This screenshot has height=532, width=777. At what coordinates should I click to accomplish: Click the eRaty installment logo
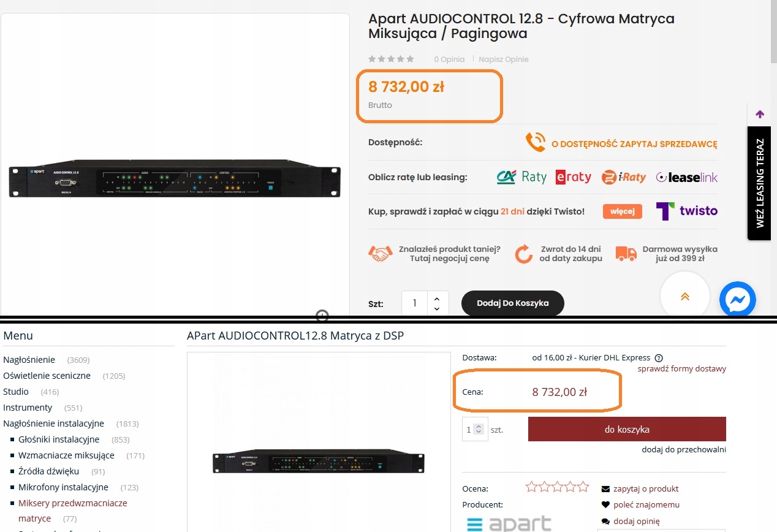point(574,177)
